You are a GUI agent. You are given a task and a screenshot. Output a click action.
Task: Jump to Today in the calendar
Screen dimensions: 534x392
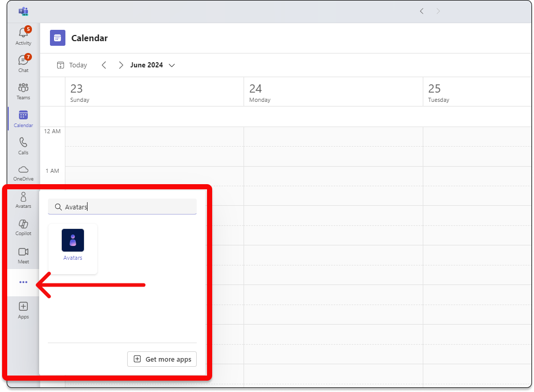[x=72, y=65]
